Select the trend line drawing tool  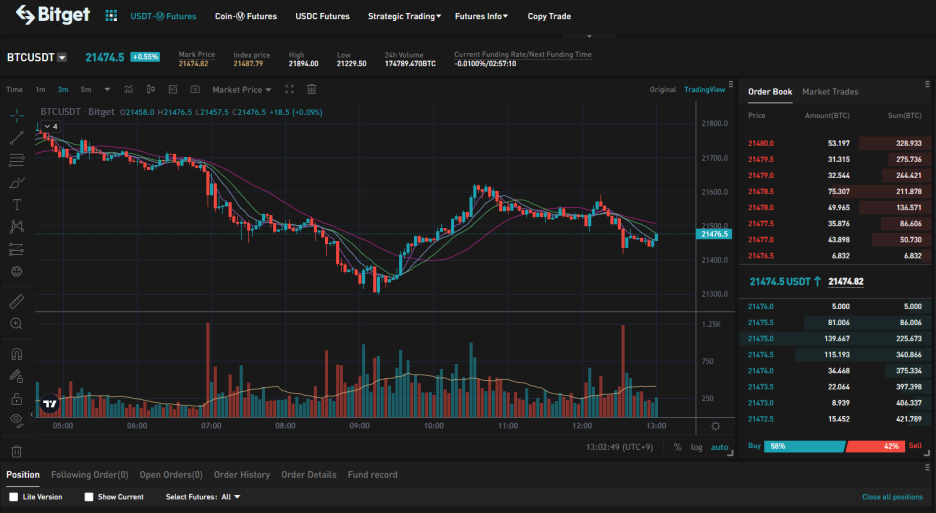pos(17,138)
